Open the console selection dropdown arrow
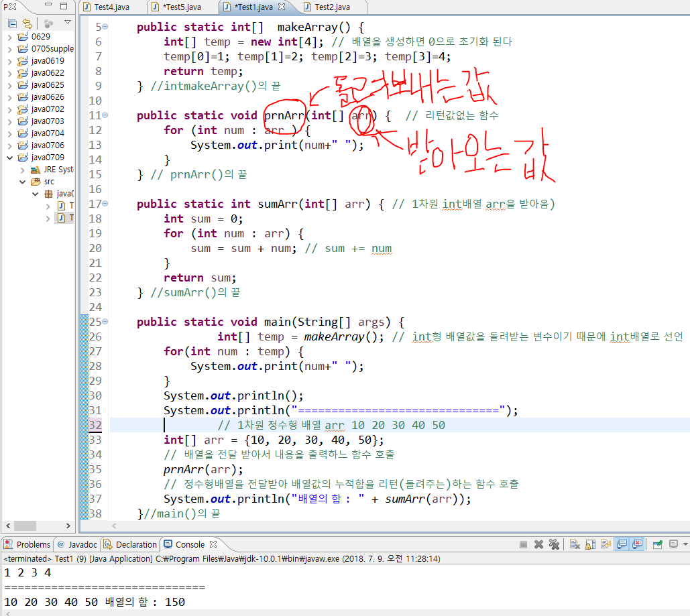 point(685,544)
